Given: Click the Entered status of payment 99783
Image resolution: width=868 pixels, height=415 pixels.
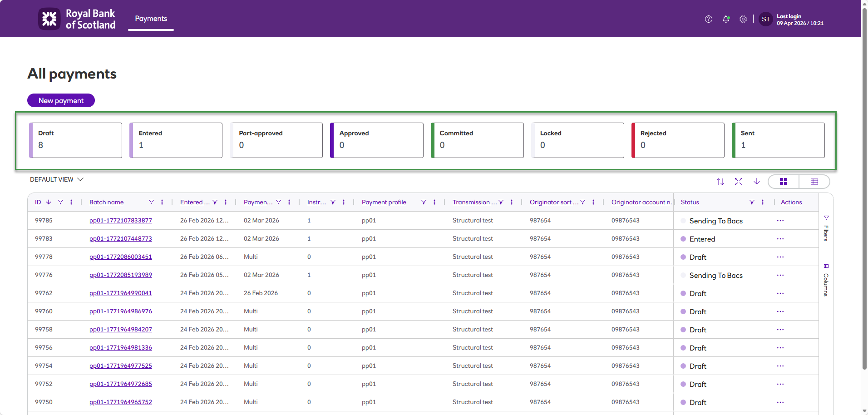Looking at the screenshot, I should pyautogui.click(x=702, y=239).
